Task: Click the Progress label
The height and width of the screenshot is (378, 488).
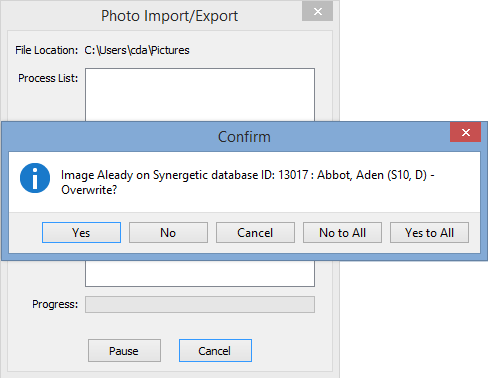Action: [x=55, y=304]
